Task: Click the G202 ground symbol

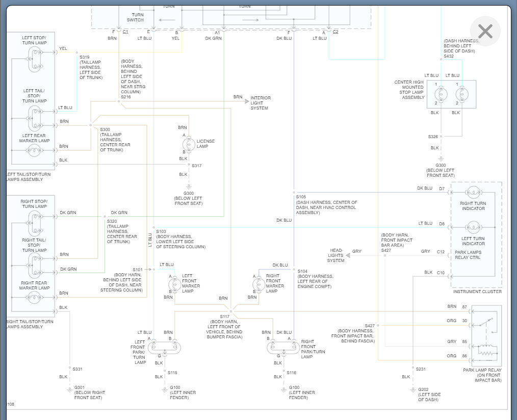Action: pos(413,389)
